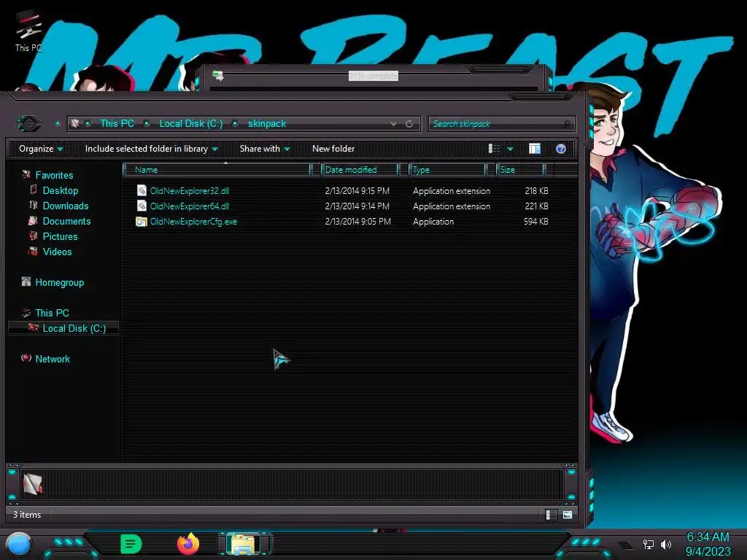Open the green notes app on taskbar

click(131, 544)
